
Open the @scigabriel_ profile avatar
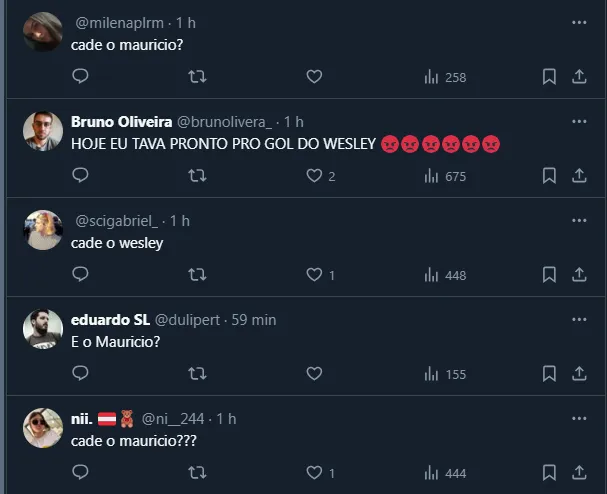[x=44, y=231]
